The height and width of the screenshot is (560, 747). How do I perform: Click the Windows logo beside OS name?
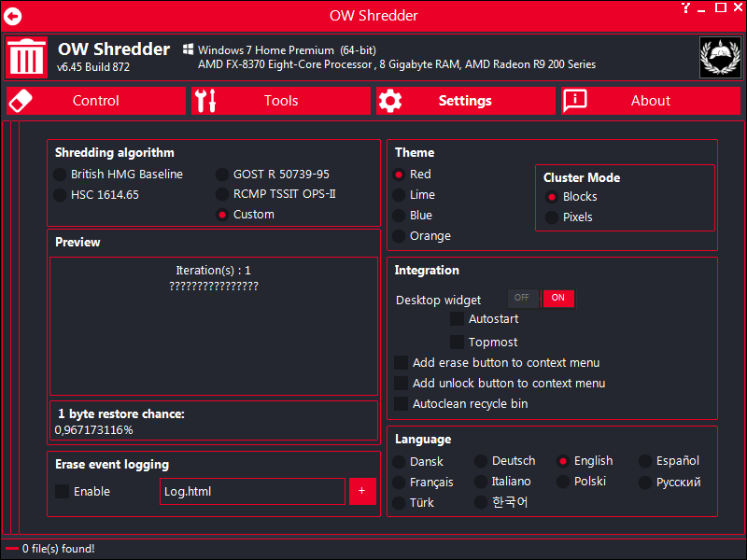point(189,49)
